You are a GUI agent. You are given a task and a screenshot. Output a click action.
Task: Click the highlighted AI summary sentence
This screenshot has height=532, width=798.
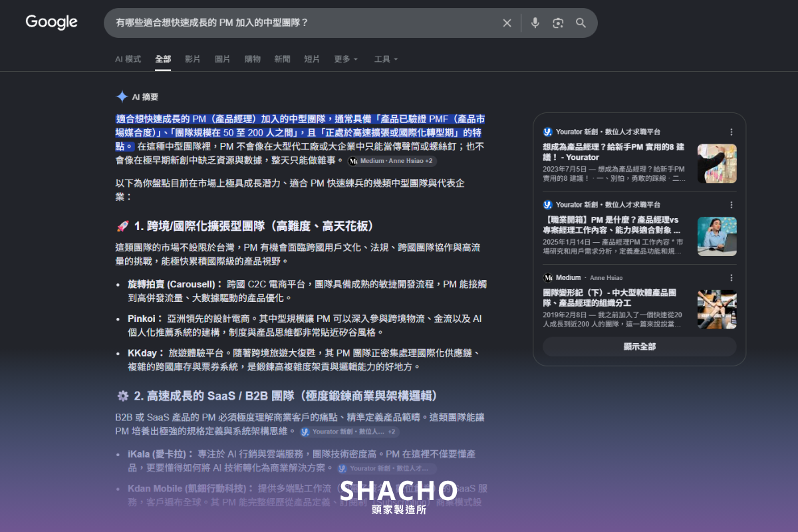pyautogui.click(x=301, y=132)
